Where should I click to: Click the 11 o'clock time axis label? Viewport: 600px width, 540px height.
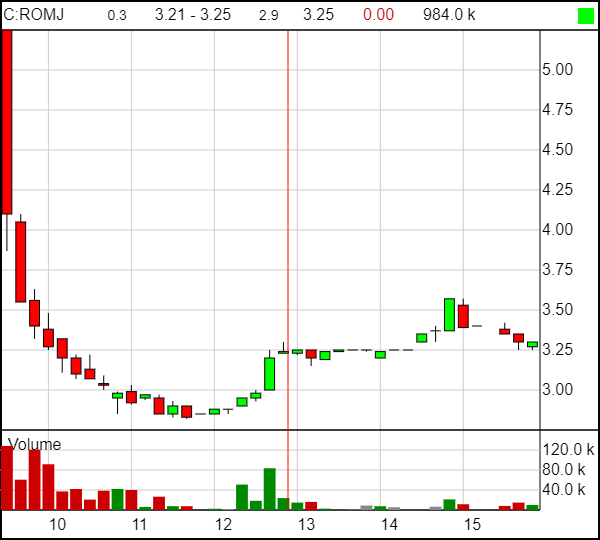point(140,524)
